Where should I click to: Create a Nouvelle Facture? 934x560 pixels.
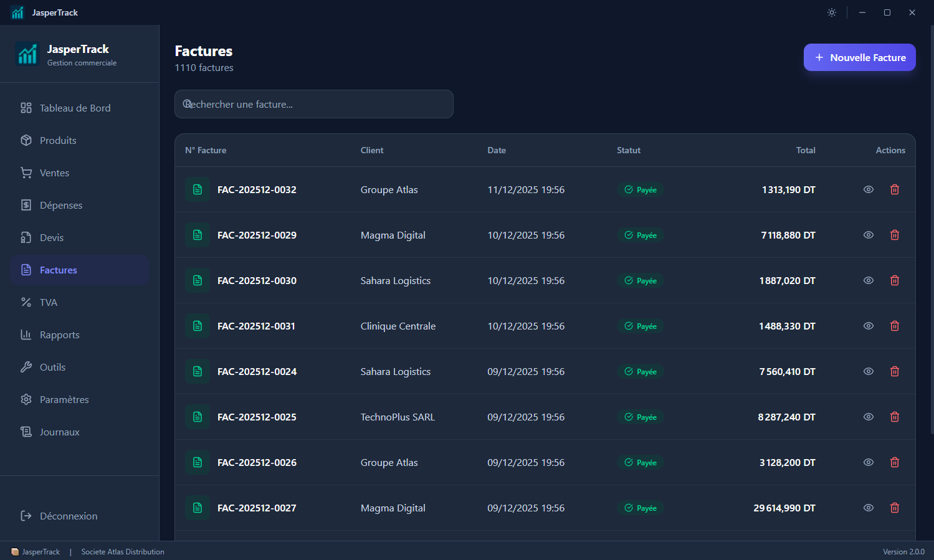(859, 57)
